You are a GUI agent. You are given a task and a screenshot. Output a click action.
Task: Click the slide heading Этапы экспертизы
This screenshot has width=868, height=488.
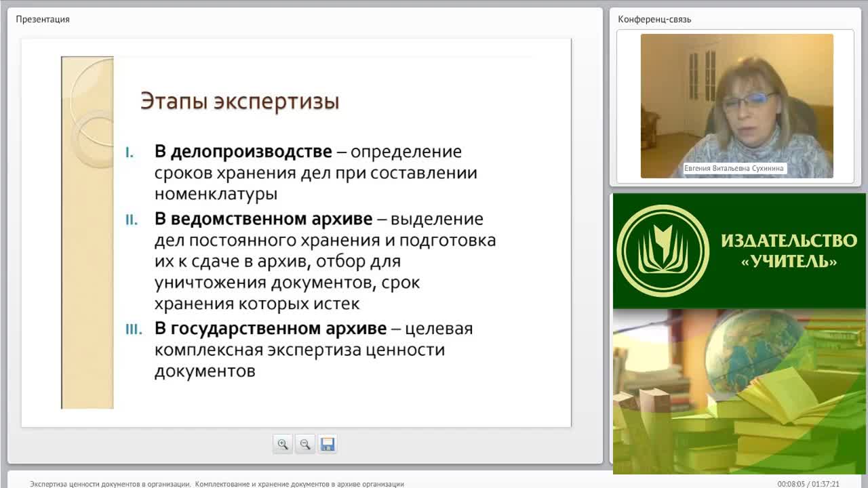tap(239, 102)
